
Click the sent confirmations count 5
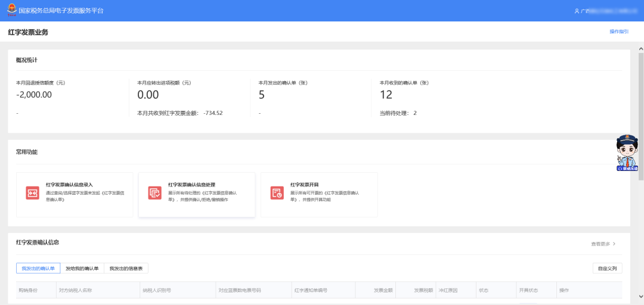pyautogui.click(x=262, y=95)
